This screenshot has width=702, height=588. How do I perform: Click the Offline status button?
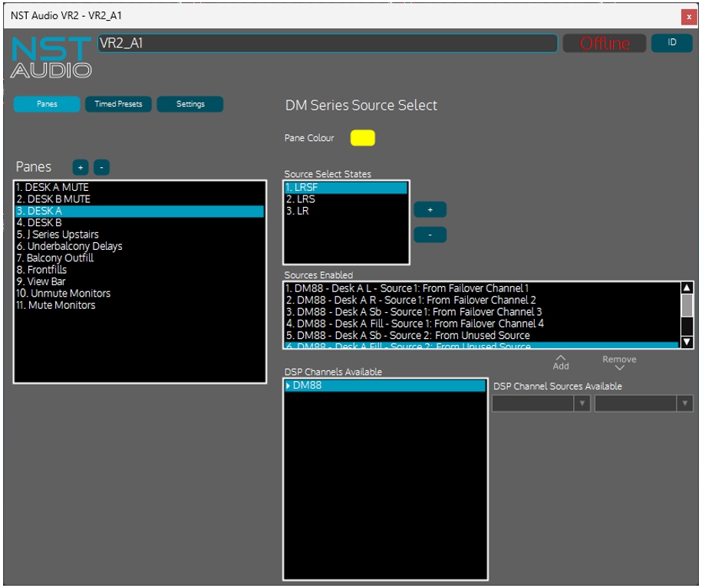(x=604, y=44)
